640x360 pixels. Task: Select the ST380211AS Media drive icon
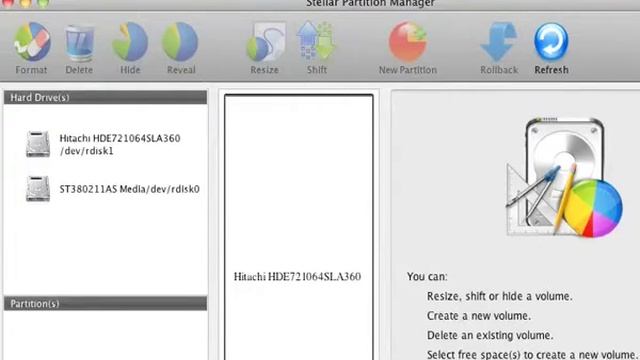pos(38,189)
